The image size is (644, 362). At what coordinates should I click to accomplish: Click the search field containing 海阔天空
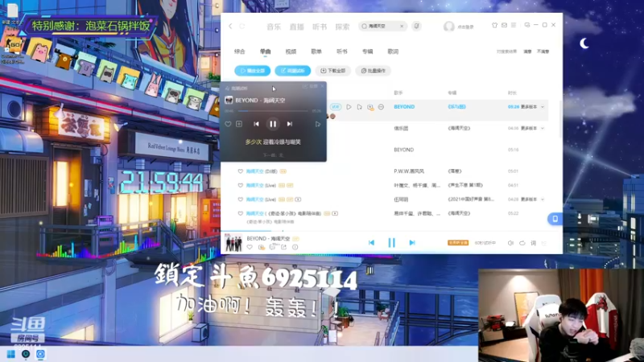click(x=382, y=27)
